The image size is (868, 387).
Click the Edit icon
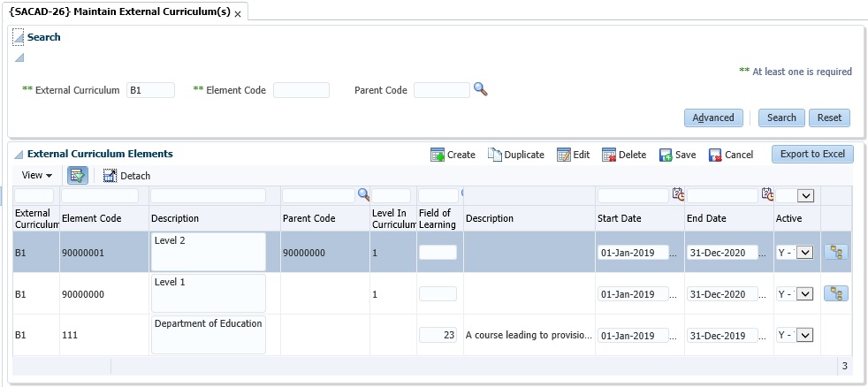tap(564, 155)
